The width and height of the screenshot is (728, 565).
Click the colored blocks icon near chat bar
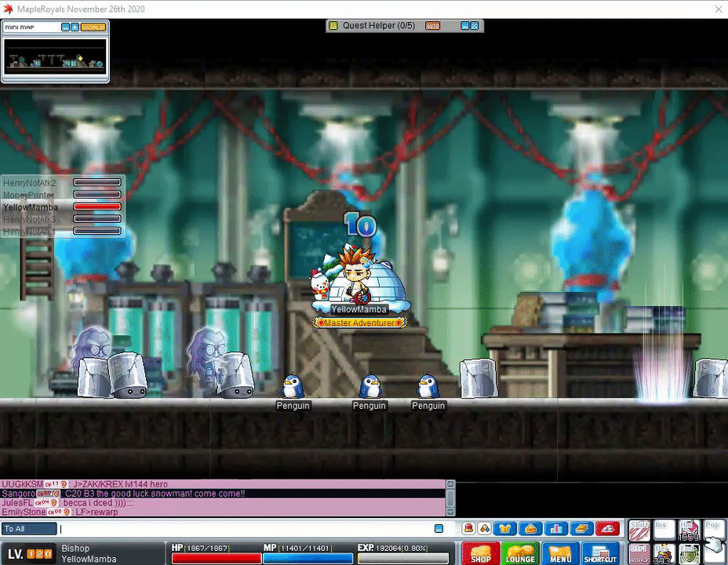tap(484, 528)
